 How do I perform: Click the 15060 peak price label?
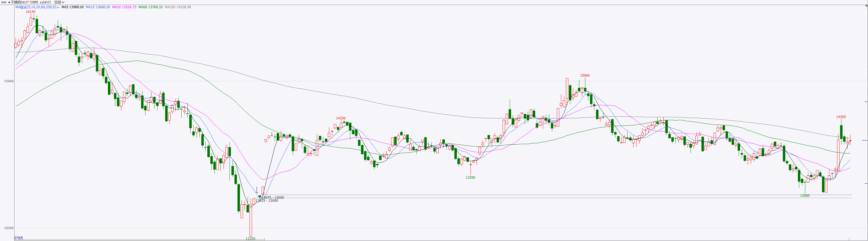tap(585, 75)
